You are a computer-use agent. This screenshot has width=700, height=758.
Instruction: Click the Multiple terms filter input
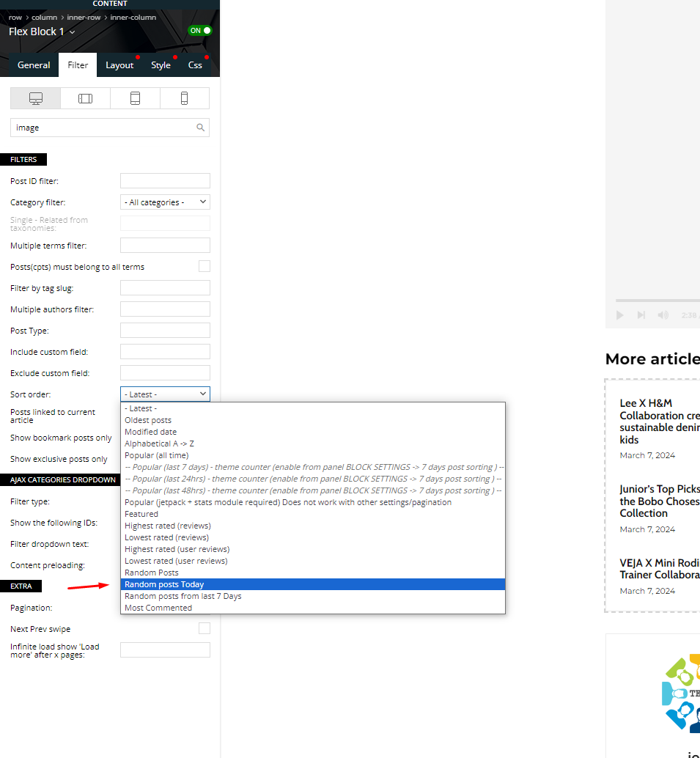[x=165, y=245]
